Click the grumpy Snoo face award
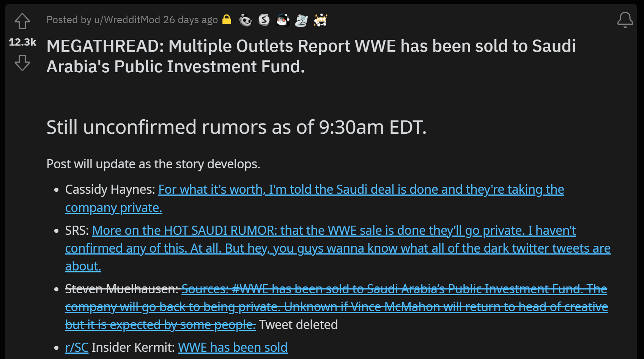This screenshot has height=359, width=644. [x=246, y=20]
